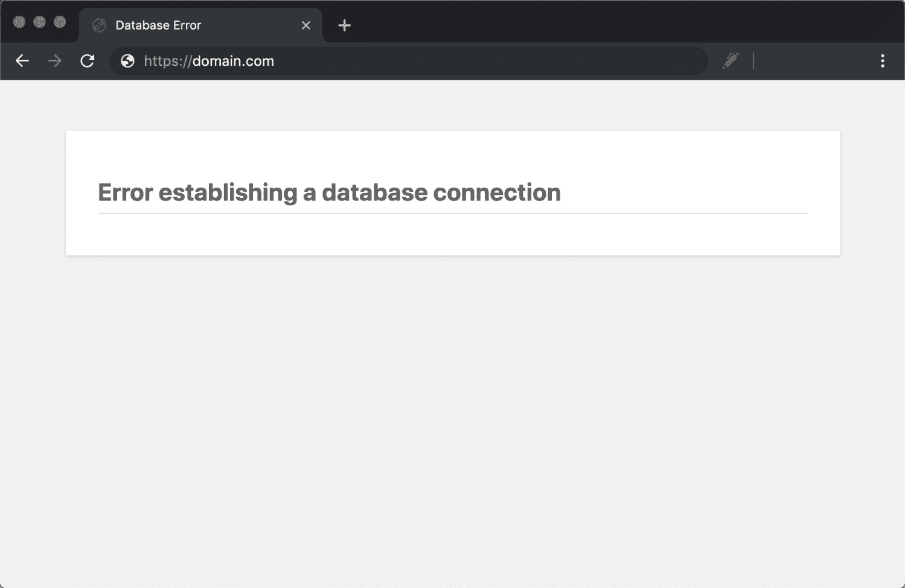Screen dimensions: 905x588
Task: Close the Database Error tab
Action: pos(305,25)
